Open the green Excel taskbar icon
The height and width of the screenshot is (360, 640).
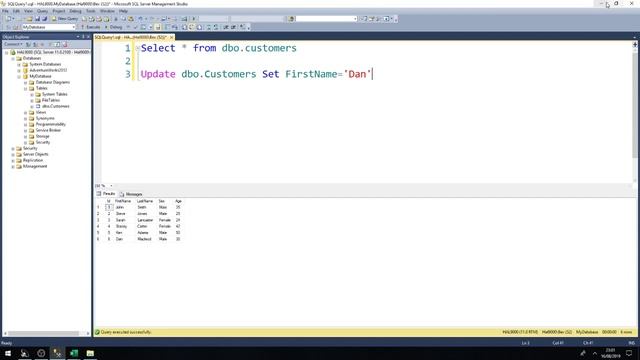pos(74,353)
